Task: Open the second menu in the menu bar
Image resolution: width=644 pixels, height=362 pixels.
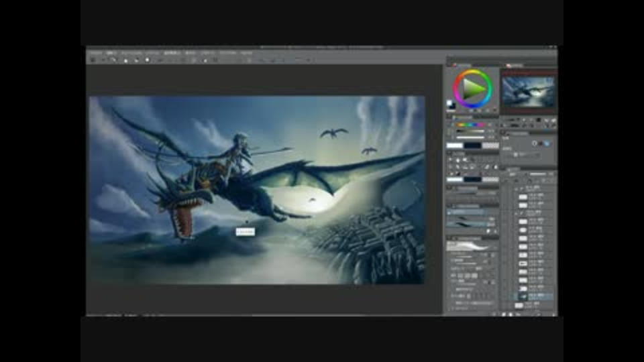Action: (111, 53)
